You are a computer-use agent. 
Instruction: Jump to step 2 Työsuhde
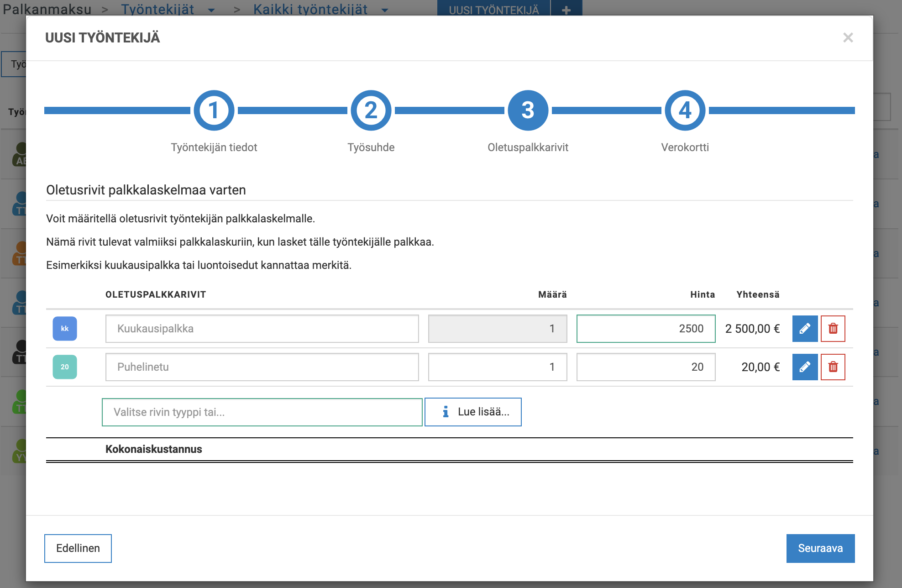[371, 110]
